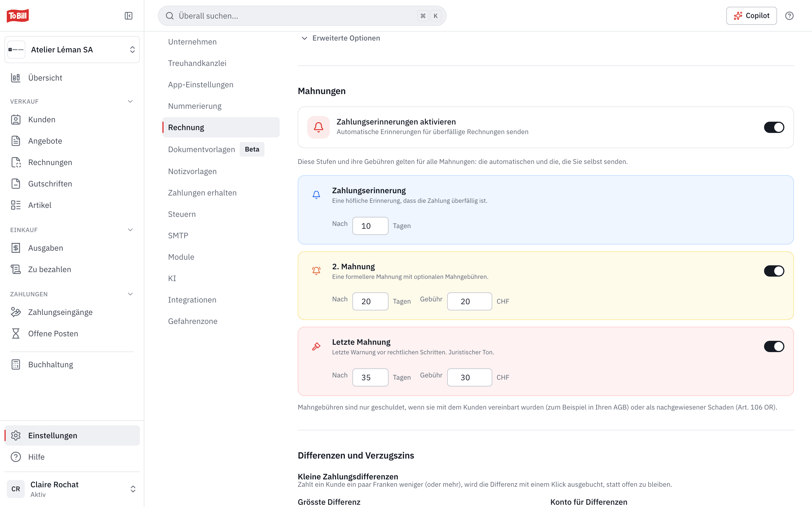
Task: Launch the Copilot button
Action: [x=751, y=16]
